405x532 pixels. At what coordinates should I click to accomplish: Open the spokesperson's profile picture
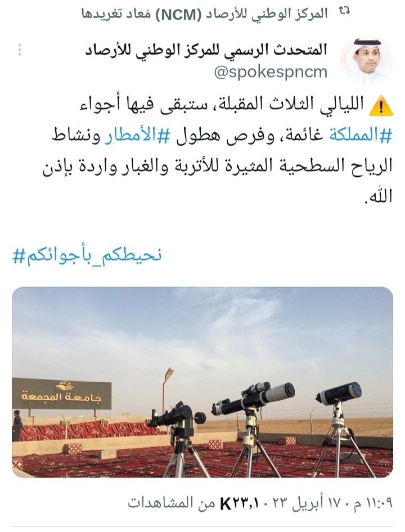(366, 61)
